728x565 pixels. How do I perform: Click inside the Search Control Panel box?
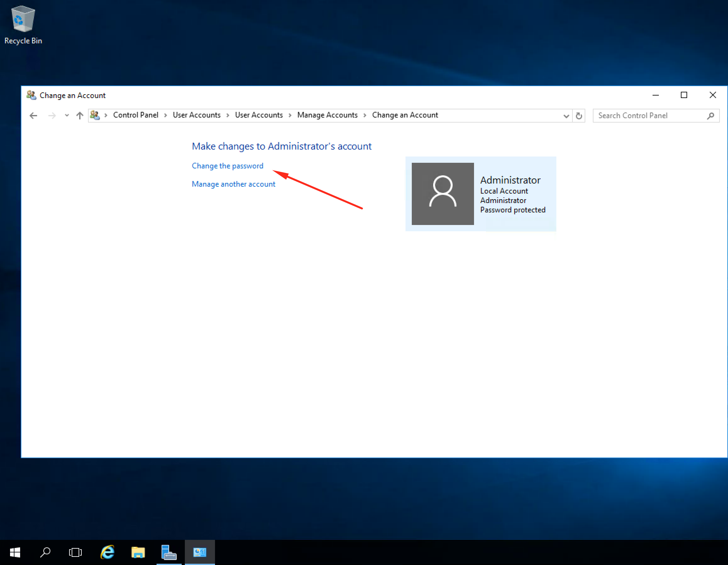pos(650,116)
